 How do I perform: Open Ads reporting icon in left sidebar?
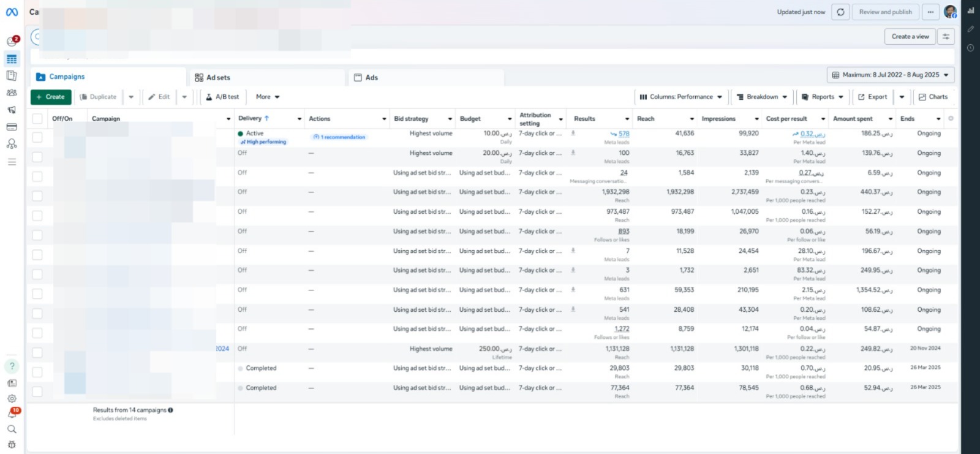tap(12, 75)
